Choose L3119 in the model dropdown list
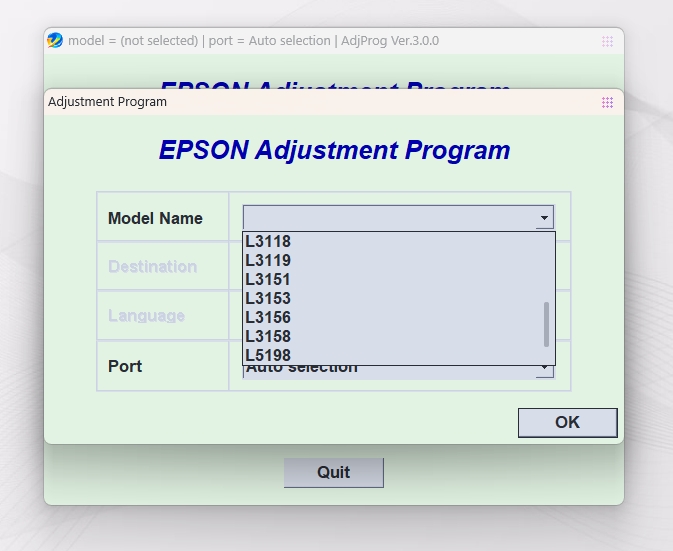 (x=399, y=260)
